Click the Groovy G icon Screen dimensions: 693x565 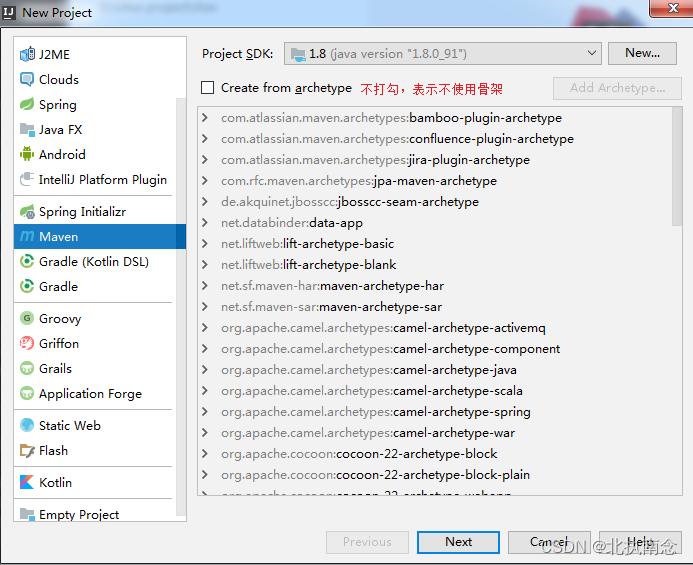(x=27, y=318)
